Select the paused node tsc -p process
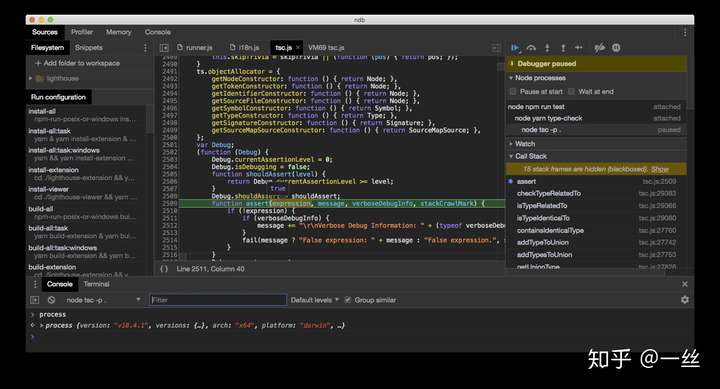 (596, 130)
